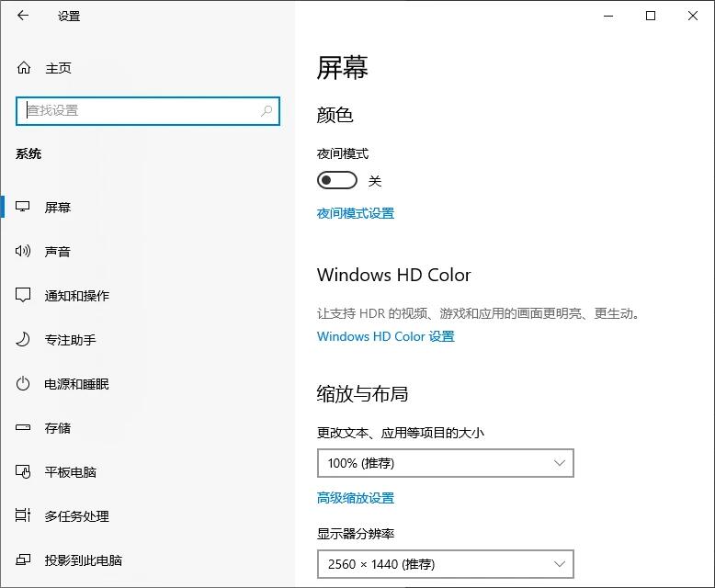Focus the 查找设置 search field
The width and height of the screenshot is (715, 588).
point(138,111)
